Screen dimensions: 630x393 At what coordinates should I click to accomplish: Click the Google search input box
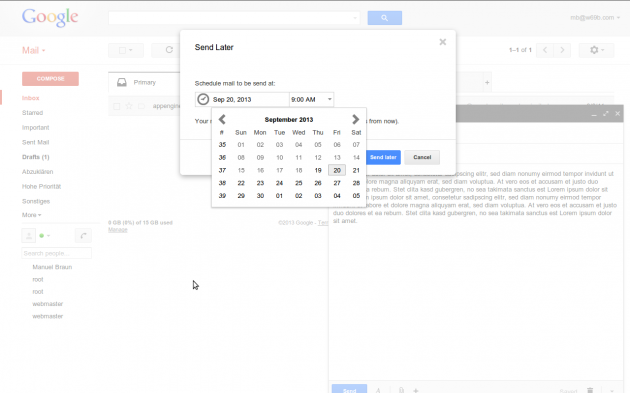point(234,18)
